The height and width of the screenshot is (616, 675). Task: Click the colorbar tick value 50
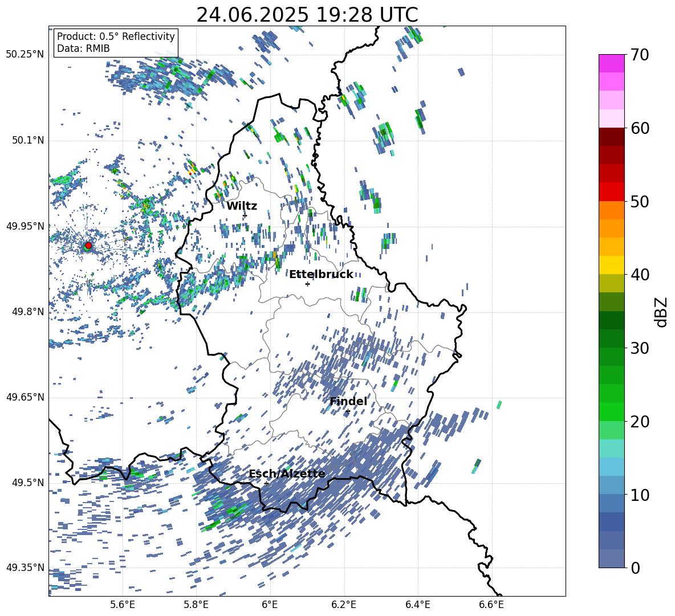[640, 202]
